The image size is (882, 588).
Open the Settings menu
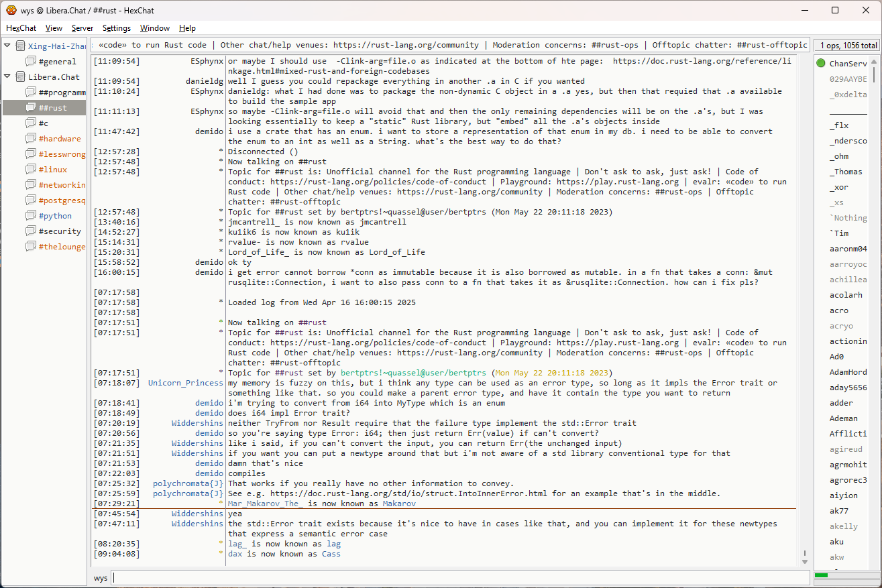pos(117,28)
